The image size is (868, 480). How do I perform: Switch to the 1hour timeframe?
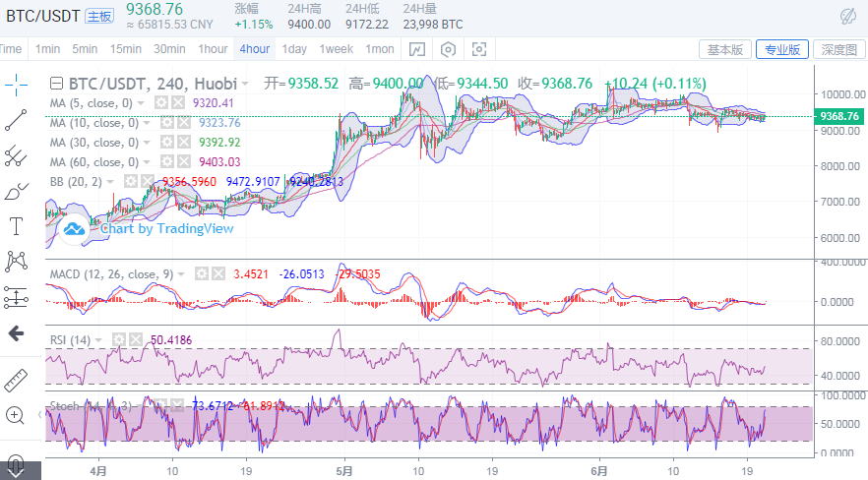[x=214, y=49]
